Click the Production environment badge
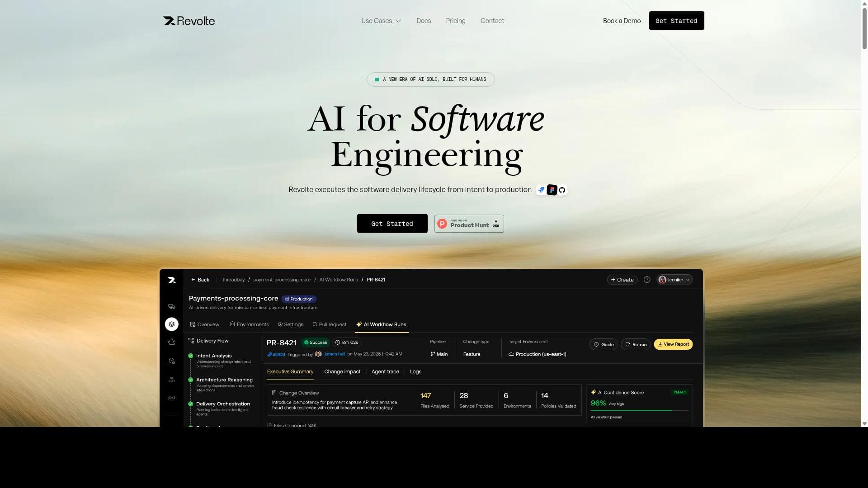 click(x=299, y=299)
